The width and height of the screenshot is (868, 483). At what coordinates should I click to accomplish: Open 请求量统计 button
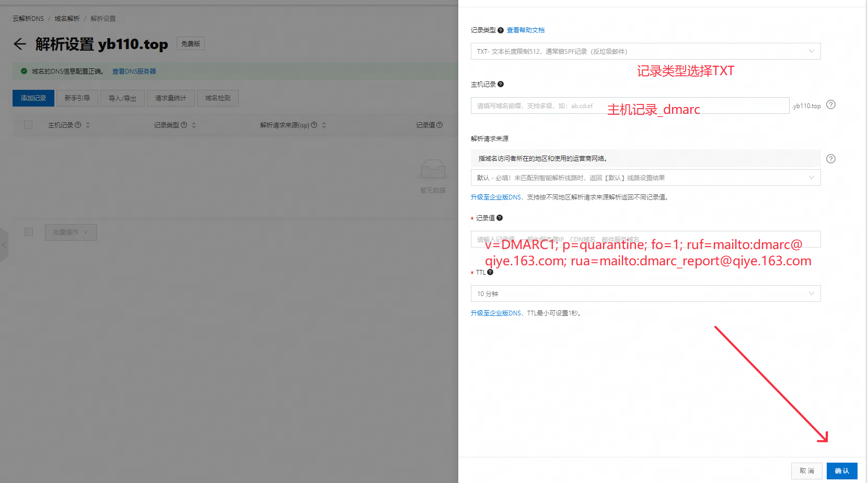pos(171,98)
